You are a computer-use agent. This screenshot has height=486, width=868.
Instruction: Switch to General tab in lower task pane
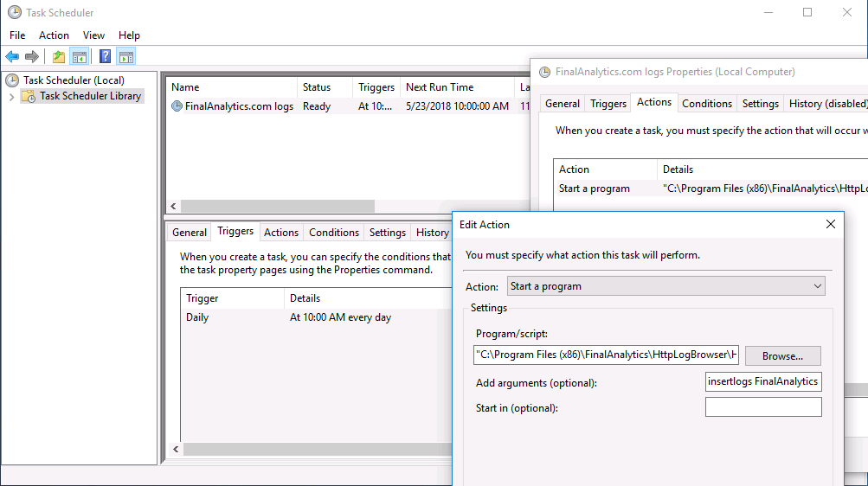pos(190,233)
